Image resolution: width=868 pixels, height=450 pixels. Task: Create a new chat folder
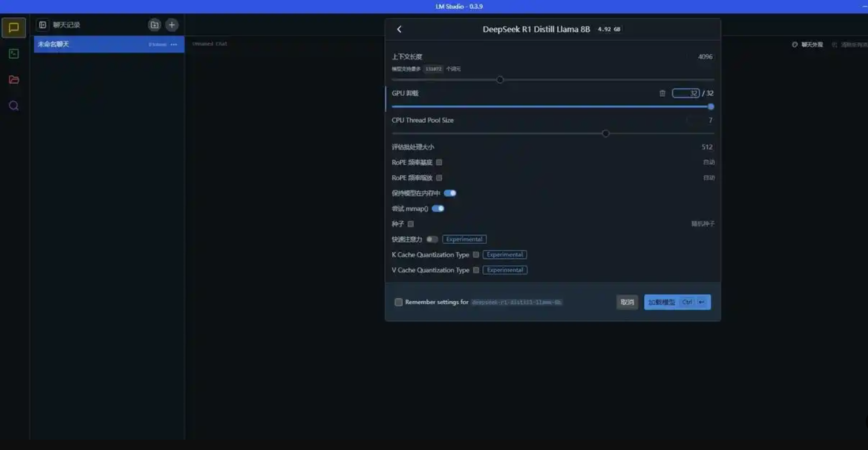[x=155, y=25]
